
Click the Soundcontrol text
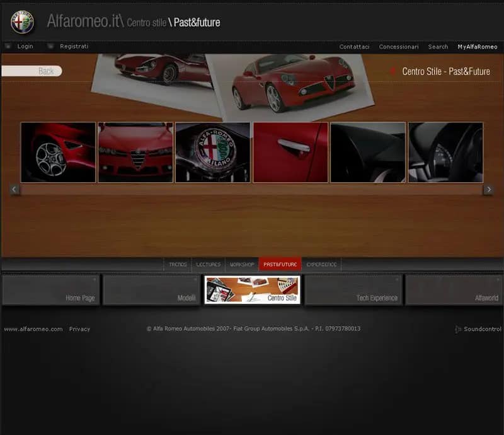(483, 329)
